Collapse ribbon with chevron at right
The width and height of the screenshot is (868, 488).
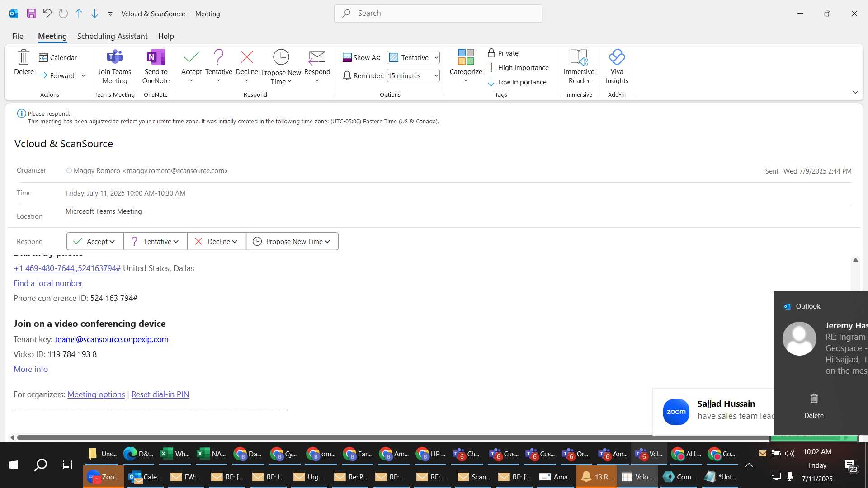[x=855, y=92]
